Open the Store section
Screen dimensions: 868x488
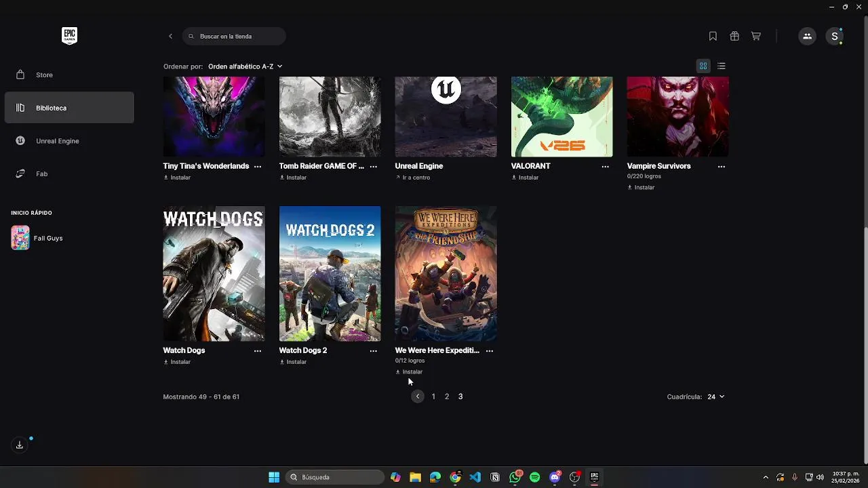(x=69, y=75)
